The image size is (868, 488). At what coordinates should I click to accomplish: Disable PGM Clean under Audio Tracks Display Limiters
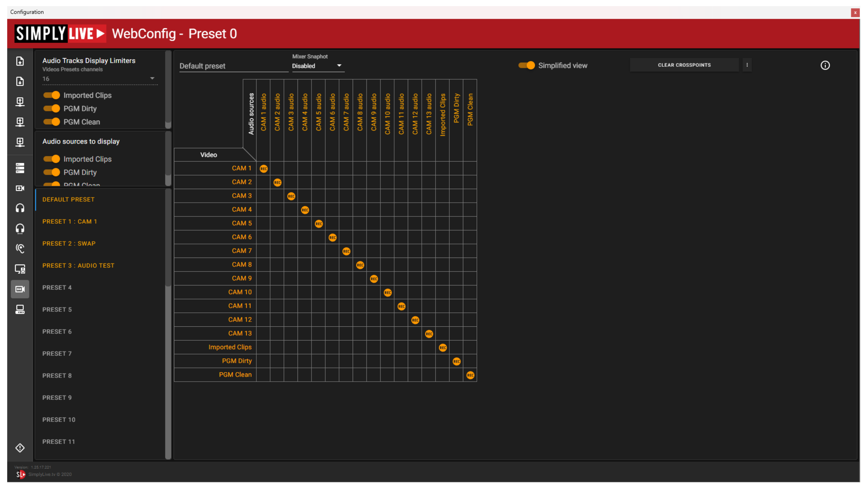click(52, 122)
